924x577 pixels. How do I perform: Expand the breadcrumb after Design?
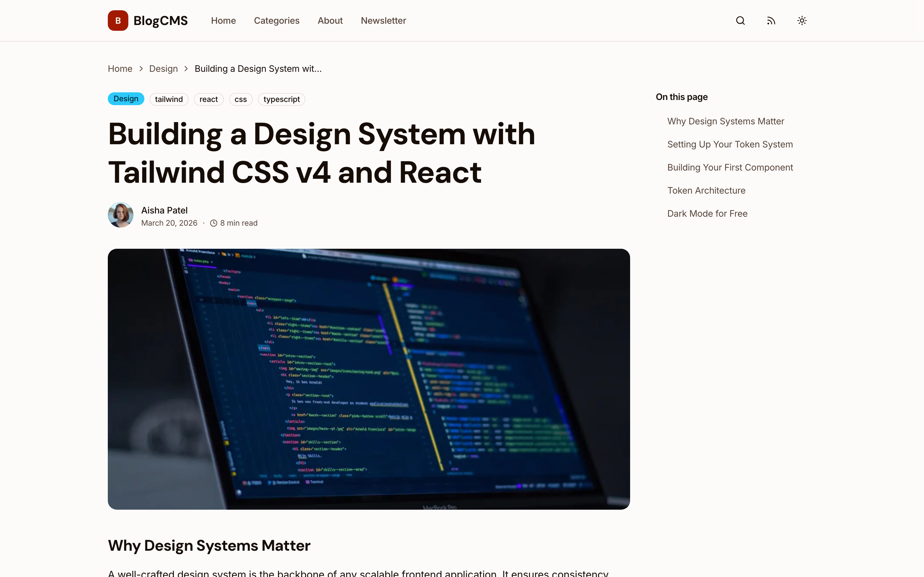tap(186, 69)
